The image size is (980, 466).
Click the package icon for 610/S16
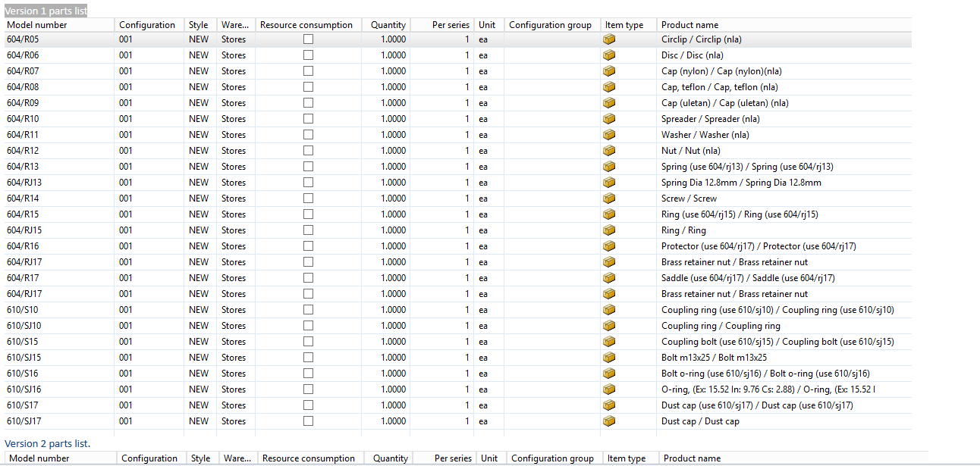point(609,373)
